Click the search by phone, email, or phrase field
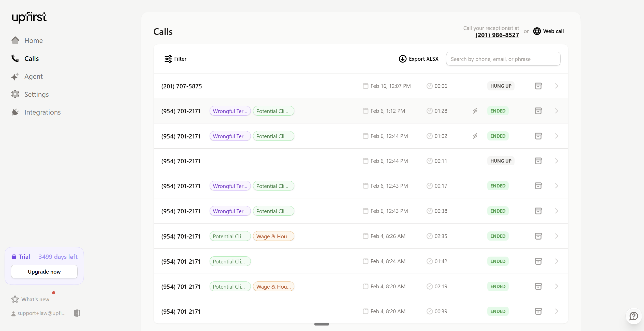 pyautogui.click(x=503, y=59)
